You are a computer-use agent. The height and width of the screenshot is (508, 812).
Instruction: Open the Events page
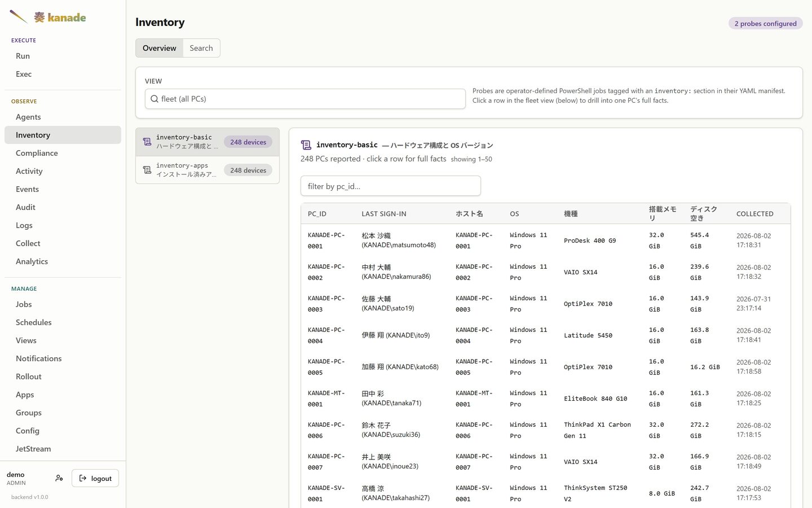point(63,189)
